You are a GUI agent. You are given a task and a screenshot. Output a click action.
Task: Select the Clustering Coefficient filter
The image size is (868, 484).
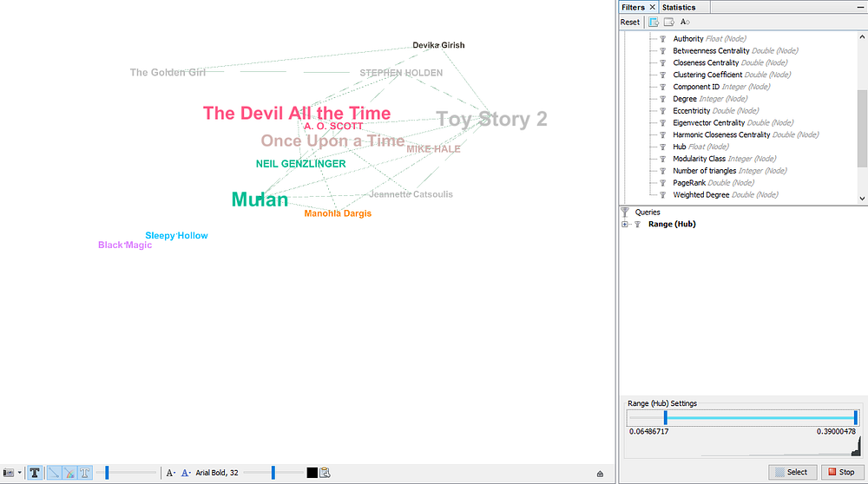pos(732,75)
